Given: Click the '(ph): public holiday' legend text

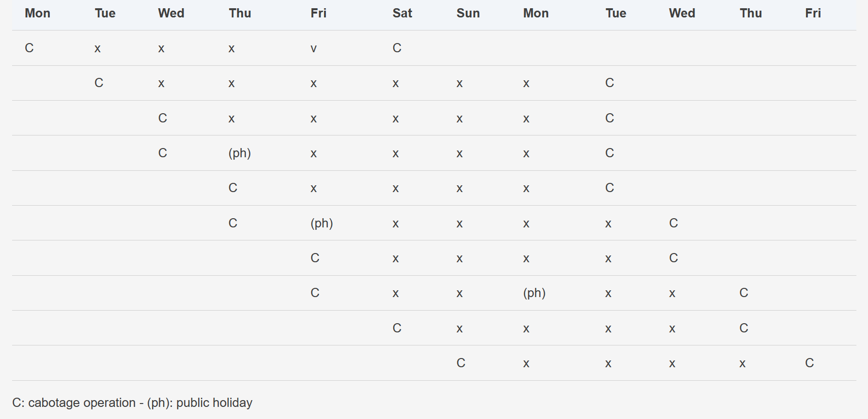Looking at the screenshot, I should click(200, 403).
